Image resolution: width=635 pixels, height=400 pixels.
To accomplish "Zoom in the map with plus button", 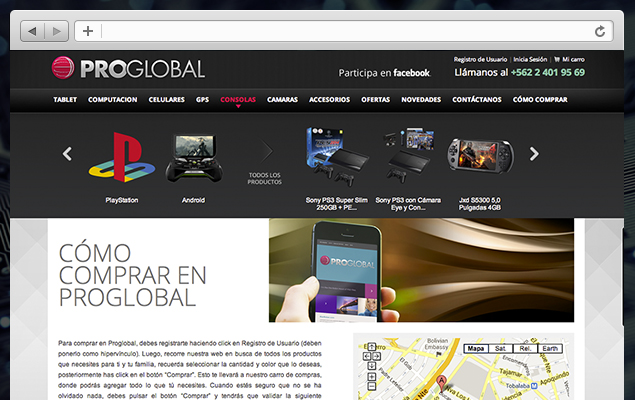I will tap(371, 377).
